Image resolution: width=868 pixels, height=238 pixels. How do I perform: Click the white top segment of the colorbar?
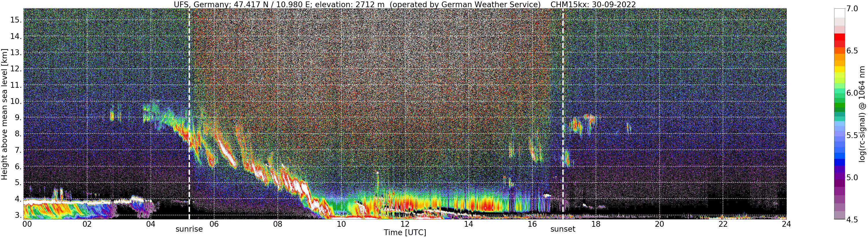click(x=839, y=13)
